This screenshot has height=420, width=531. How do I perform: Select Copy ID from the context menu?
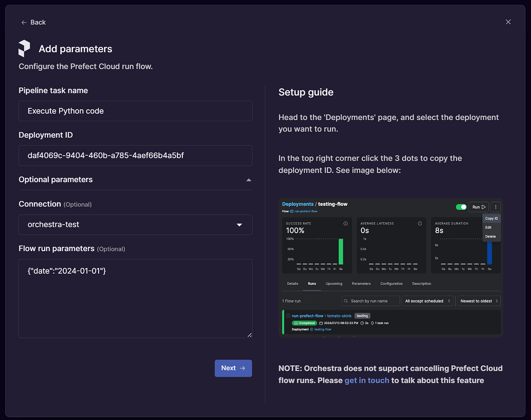tap(491, 218)
